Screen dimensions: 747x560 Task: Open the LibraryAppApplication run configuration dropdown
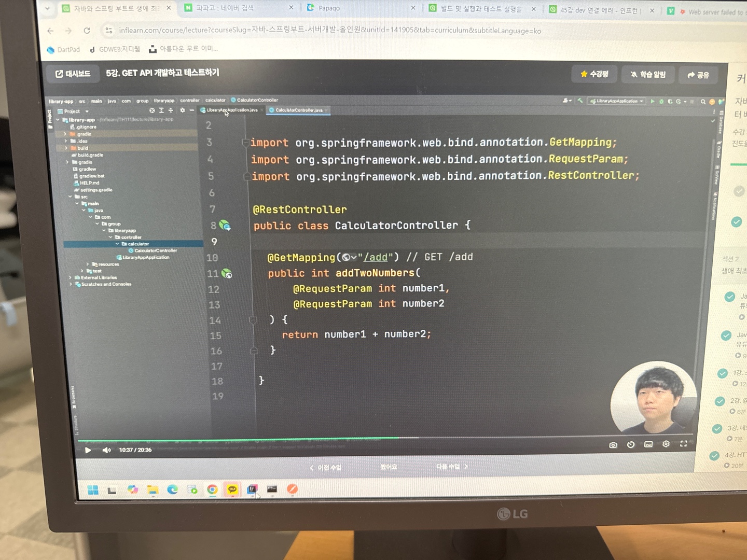pyautogui.click(x=617, y=101)
